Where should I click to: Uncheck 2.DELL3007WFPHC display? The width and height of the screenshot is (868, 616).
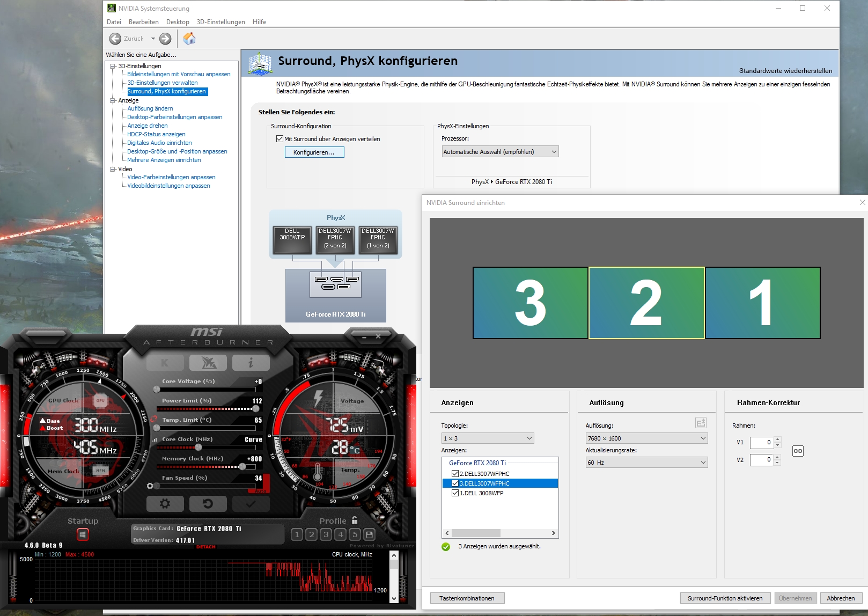point(455,474)
